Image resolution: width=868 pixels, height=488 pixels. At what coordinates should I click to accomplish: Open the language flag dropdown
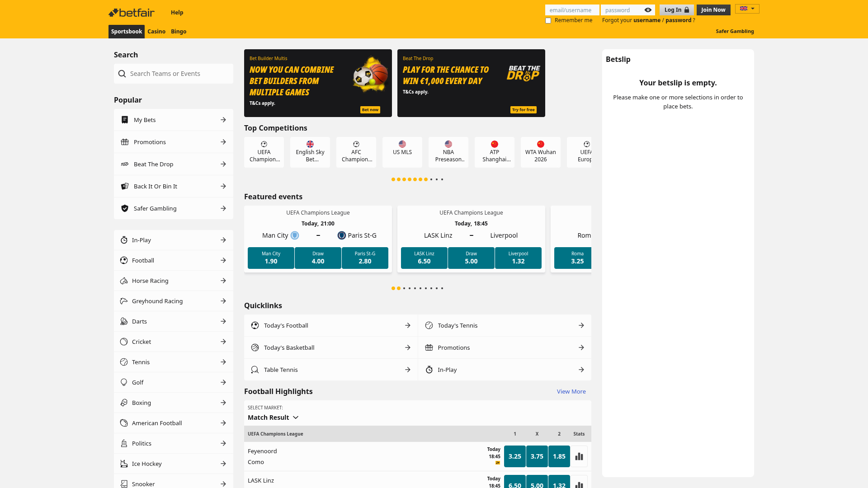coord(747,9)
